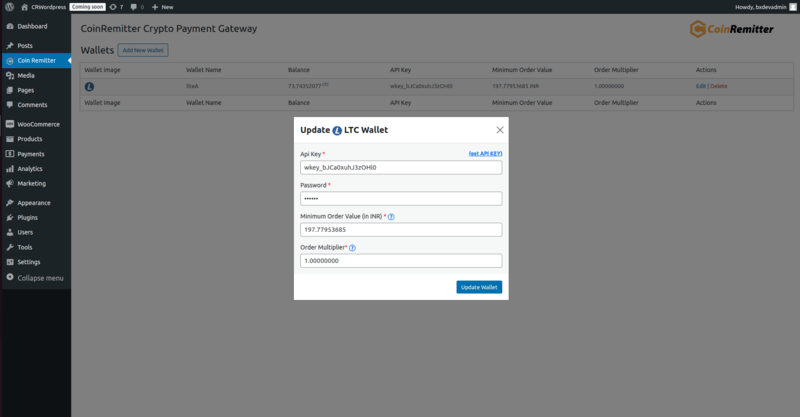Click the Litecoin wallet image in table

(x=89, y=87)
